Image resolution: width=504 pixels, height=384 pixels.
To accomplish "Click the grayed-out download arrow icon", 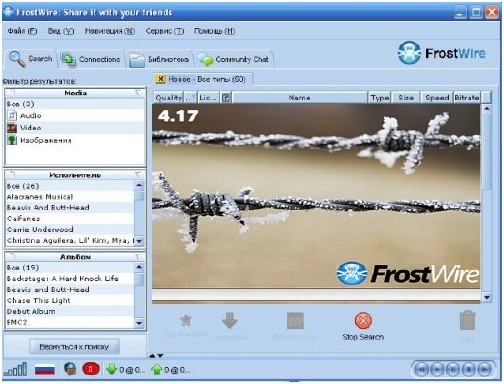I will pyautogui.click(x=230, y=320).
